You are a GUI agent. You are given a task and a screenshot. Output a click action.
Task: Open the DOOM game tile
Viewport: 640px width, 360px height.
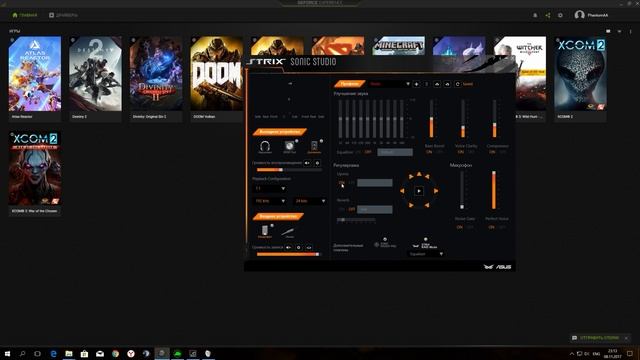tap(216, 79)
